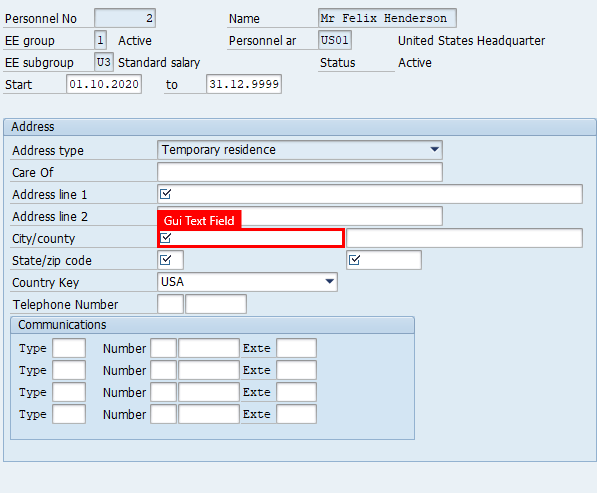Click the Name field Mr Felix Henderson
This screenshot has height=493, width=597.
pos(387,18)
